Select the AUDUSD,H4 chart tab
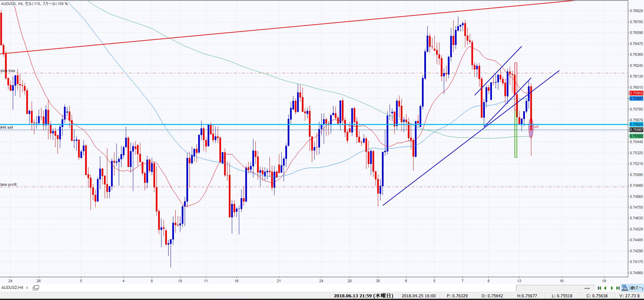Screen dimensions: 644x300 [x=12, y=288]
